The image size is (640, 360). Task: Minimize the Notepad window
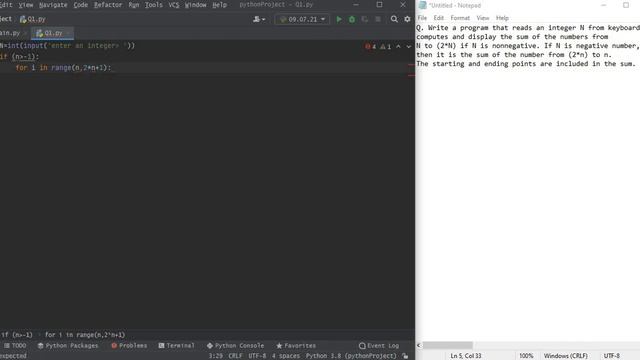tap(604, 5)
